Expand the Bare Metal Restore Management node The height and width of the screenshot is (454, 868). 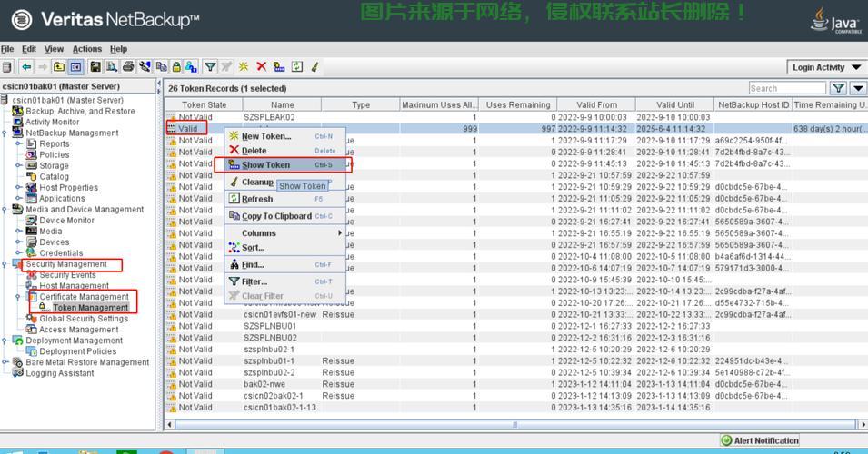[5, 362]
